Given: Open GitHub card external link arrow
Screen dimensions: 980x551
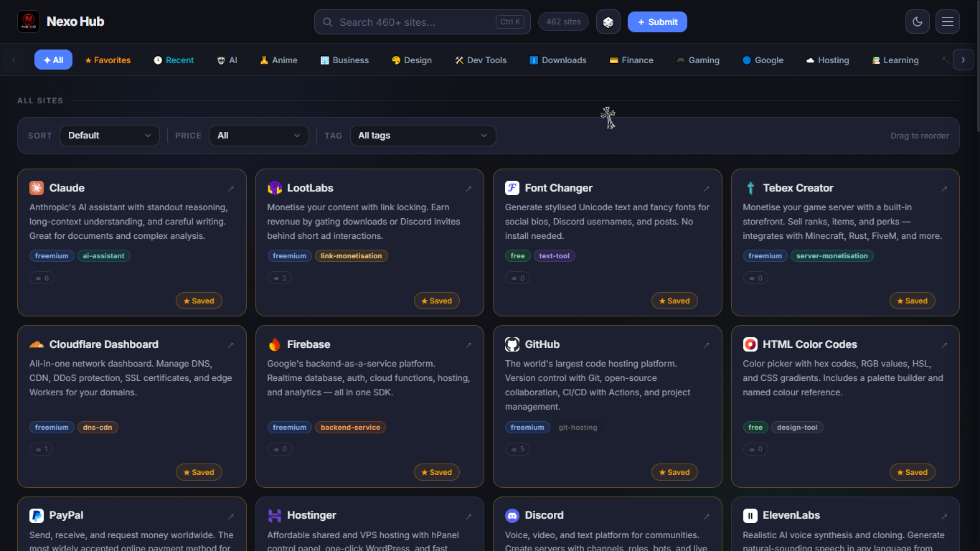Looking at the screenshot, I should point(707,345).
